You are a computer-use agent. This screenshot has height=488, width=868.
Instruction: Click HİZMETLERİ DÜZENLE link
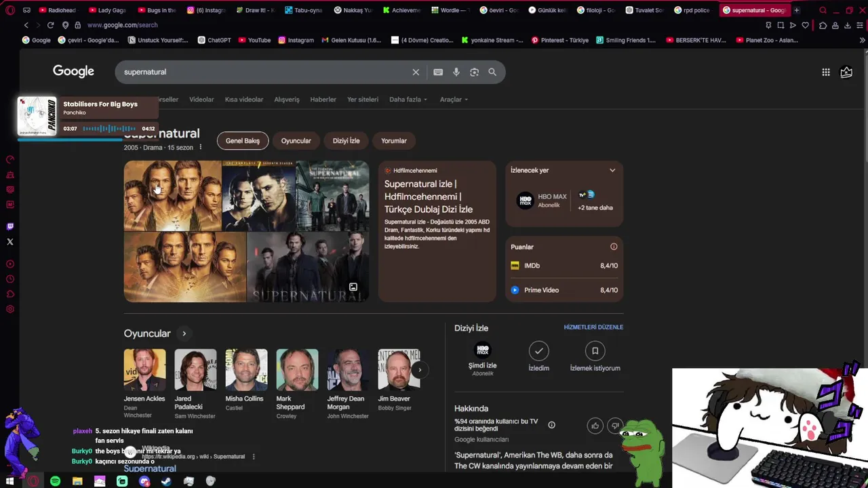tap(593, 327)
